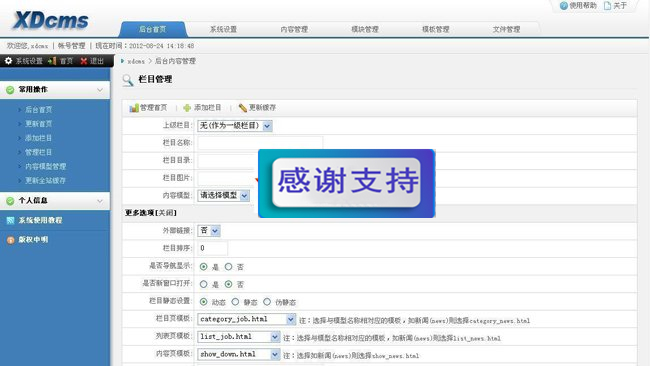The image size is (650, 366).
Task: Open the 内容页模板 show_down.html dropdown
Action: pyautogui.click(x=238, y=354)
